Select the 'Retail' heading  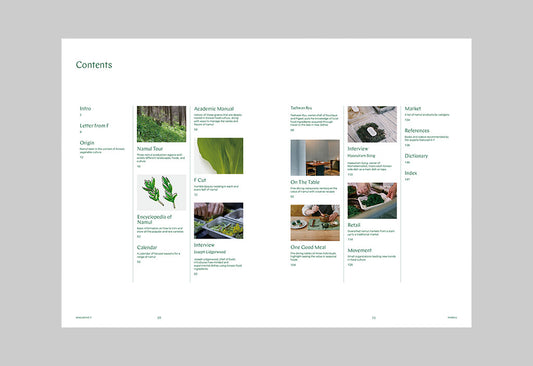[354, 225]
